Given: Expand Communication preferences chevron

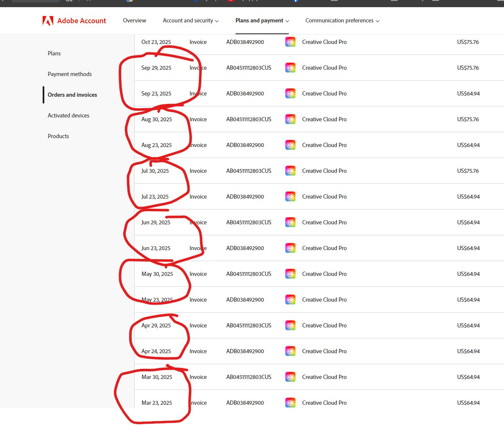Looking at the screenshot, I should point(377,21).
